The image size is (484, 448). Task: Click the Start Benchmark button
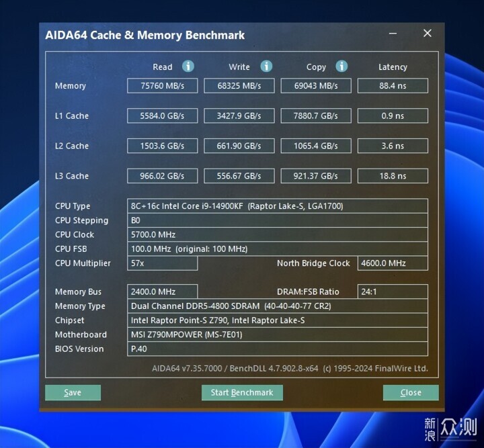(242, 392)
